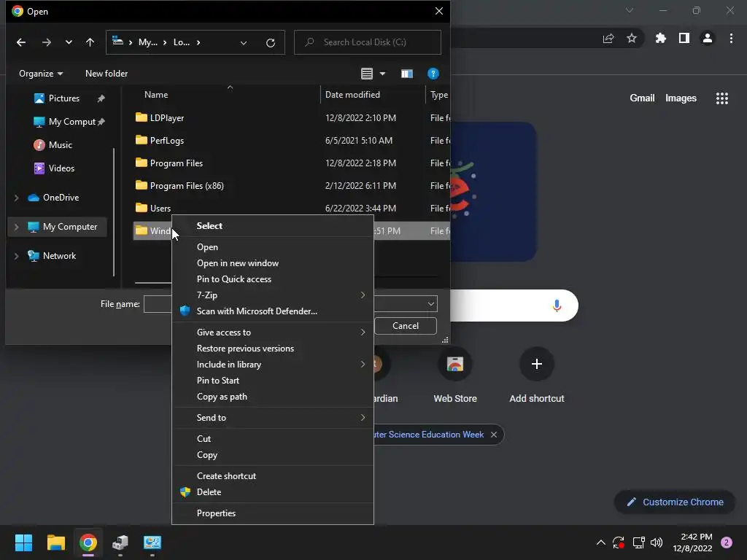The width and height of the screenshot is (747, 560).
Task: Expand Give access to submenu
Action: 273,332
